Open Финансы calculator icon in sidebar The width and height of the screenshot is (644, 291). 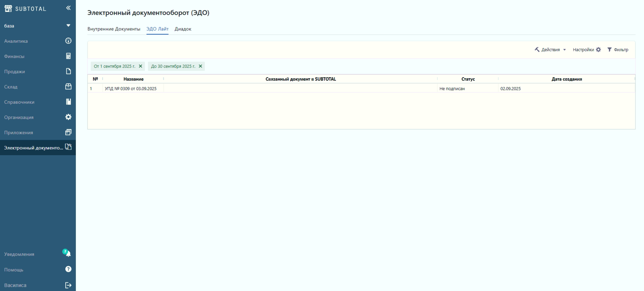tap(68, 56)
